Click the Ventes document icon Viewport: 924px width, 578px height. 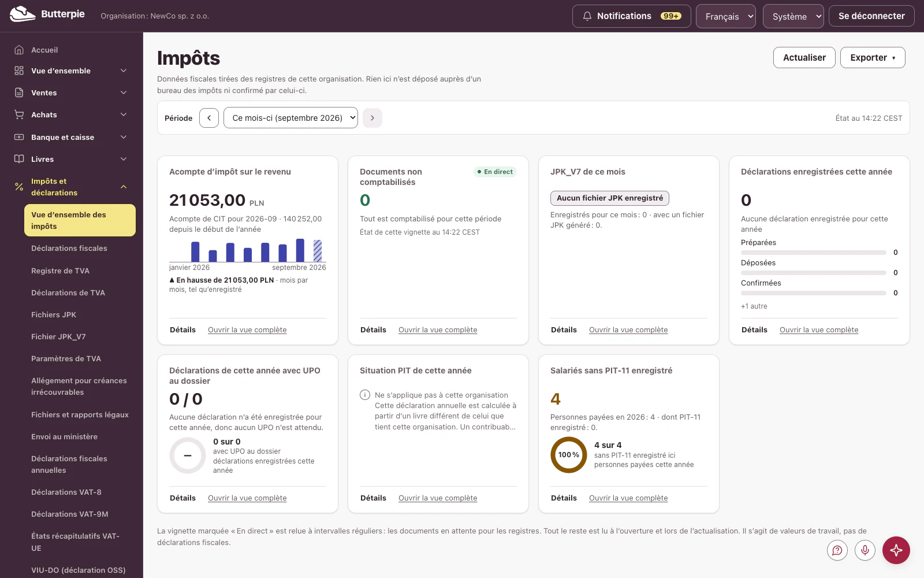[x=19, y=92]
